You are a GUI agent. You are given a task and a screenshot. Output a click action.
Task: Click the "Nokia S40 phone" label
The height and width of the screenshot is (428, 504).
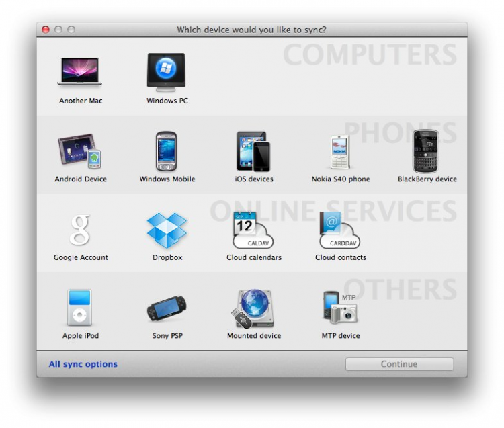coord(341,179)
